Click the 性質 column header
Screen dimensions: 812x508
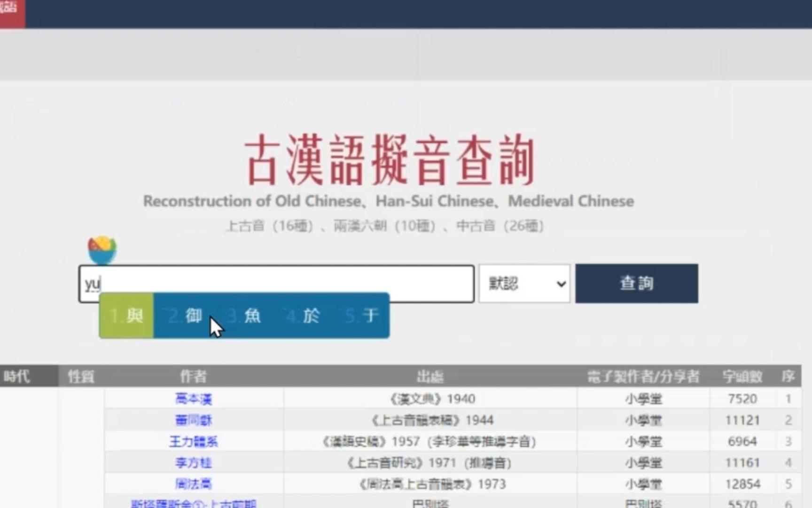[x=81, y=376]
